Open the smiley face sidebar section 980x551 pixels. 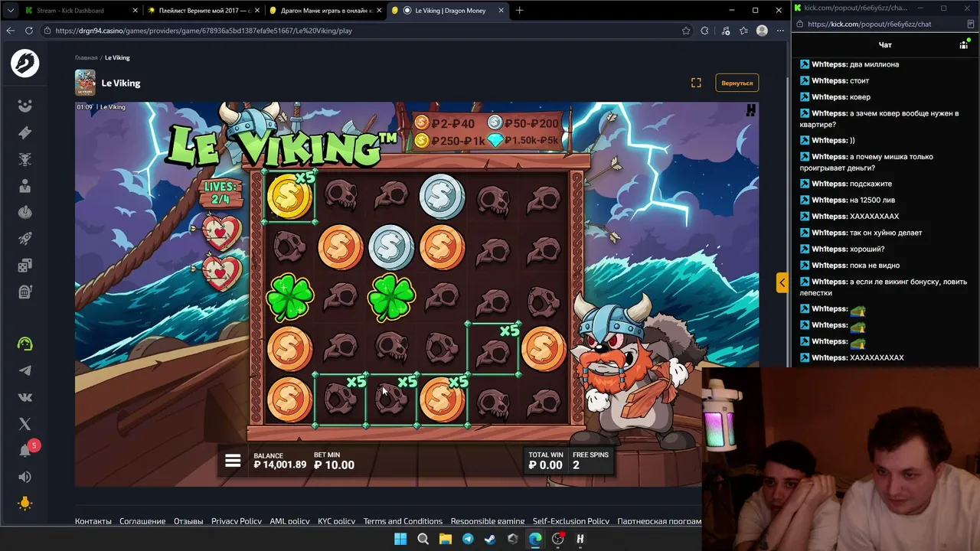24,106
